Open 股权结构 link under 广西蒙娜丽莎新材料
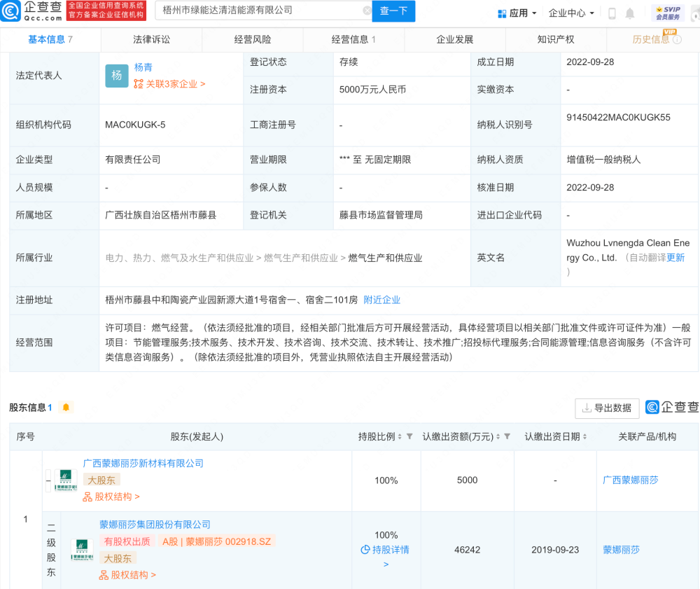The image size is (700, 589). click(111, 497)
